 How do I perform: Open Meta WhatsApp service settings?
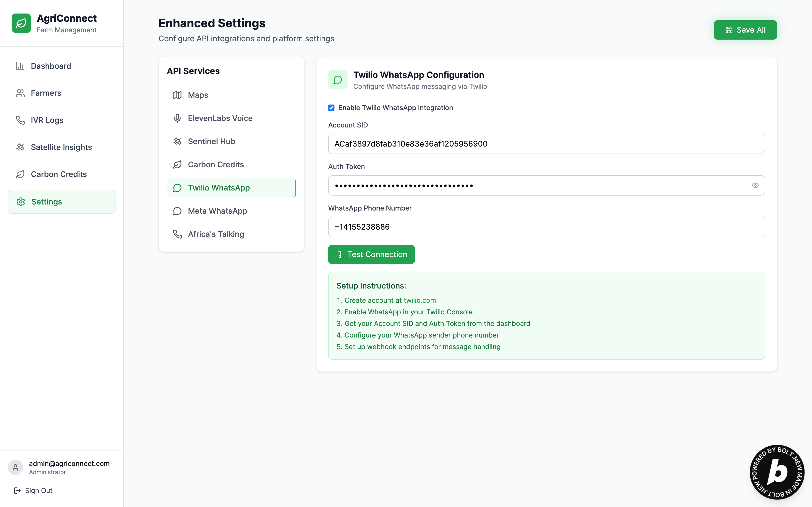[217, 211]
